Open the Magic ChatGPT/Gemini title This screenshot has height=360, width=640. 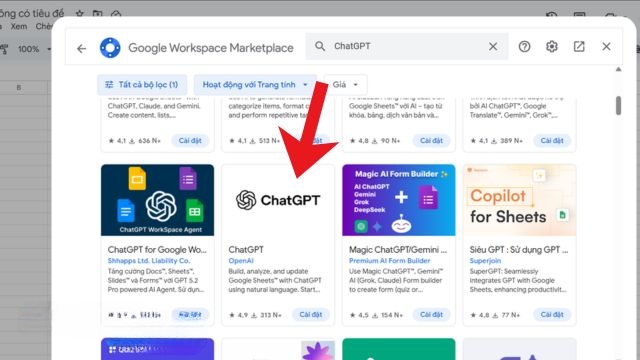(398, 249)
